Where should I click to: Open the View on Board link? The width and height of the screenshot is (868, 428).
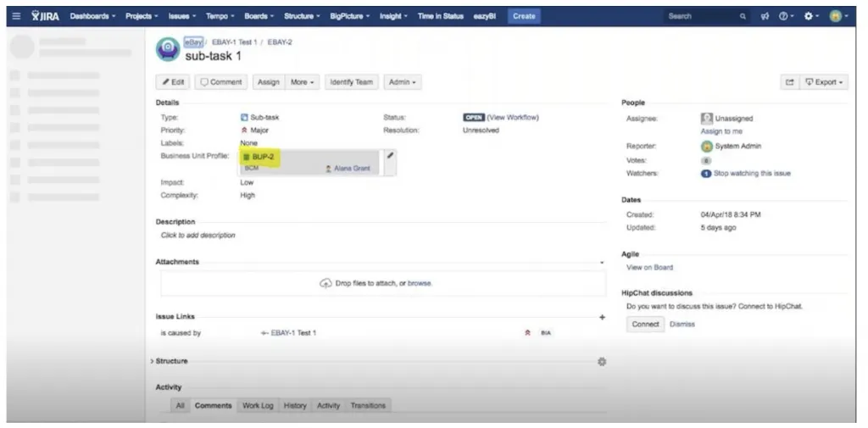tap(649, 268)
